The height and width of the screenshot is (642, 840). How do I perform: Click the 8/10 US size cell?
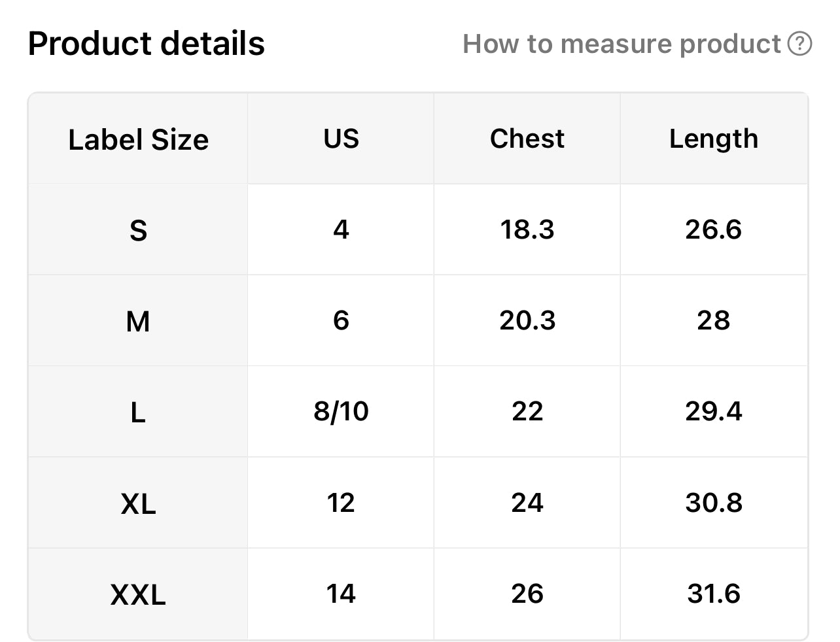pos(341,411)
